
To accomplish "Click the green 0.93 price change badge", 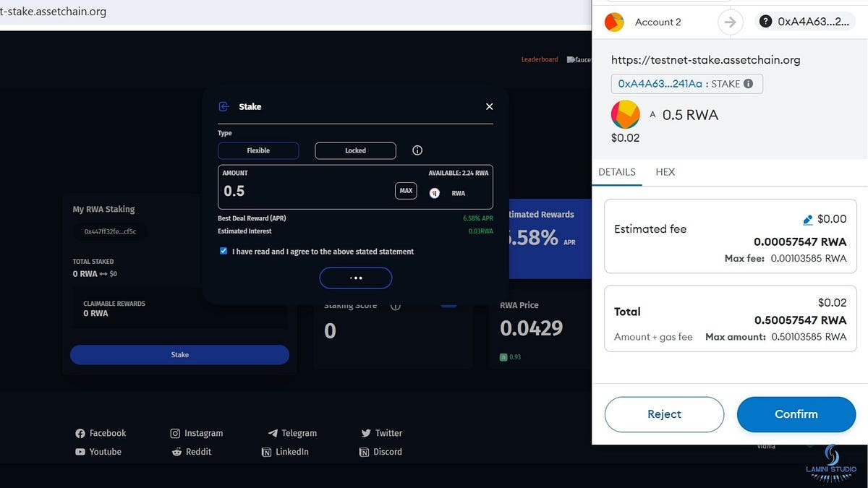I will pyautogui.click(x=511, y=357).
